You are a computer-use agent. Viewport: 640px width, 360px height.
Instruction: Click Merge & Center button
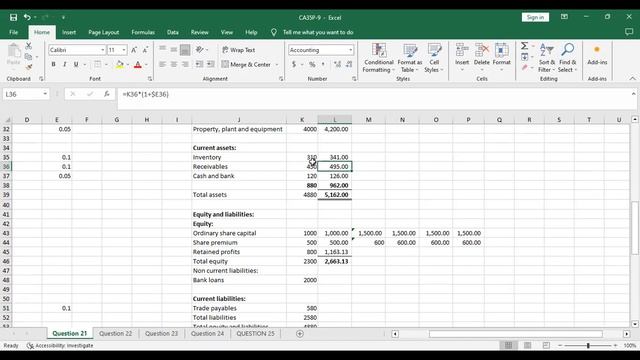coord(246,64)
